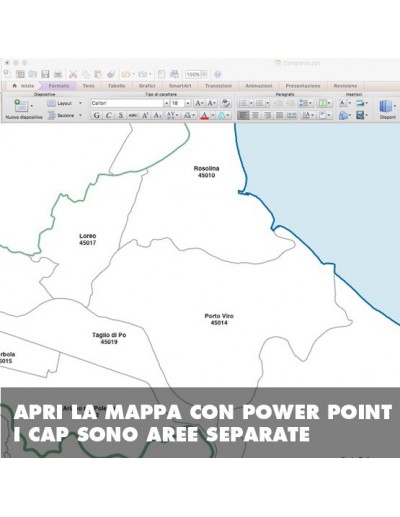Screen dimensions: 400x517
Task: Click the Calibri font name field
Action: pyautogui.click(x=127, y=103)
